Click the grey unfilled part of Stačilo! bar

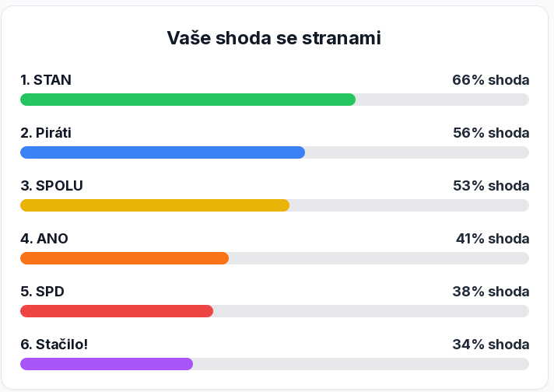click(361, 364)
